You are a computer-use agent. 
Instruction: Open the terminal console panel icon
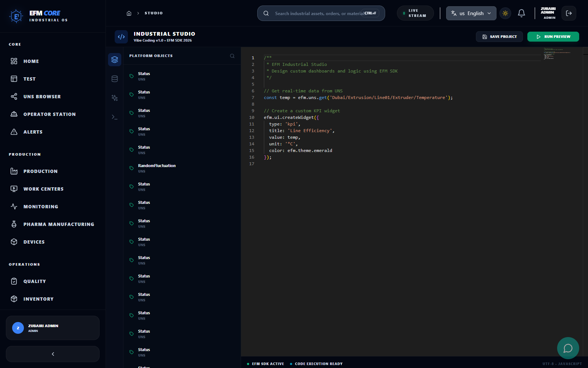point(115,117)
